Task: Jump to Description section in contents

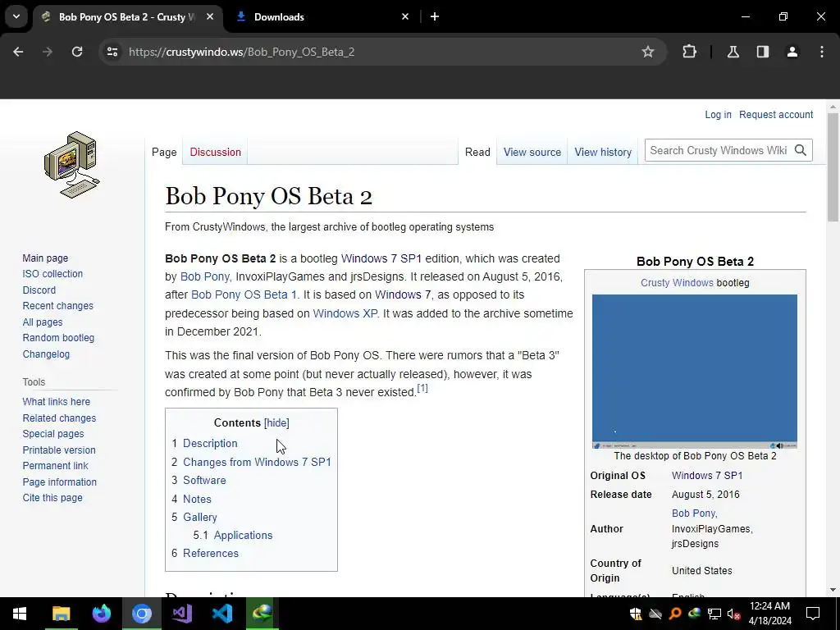Action: point(210,444)
